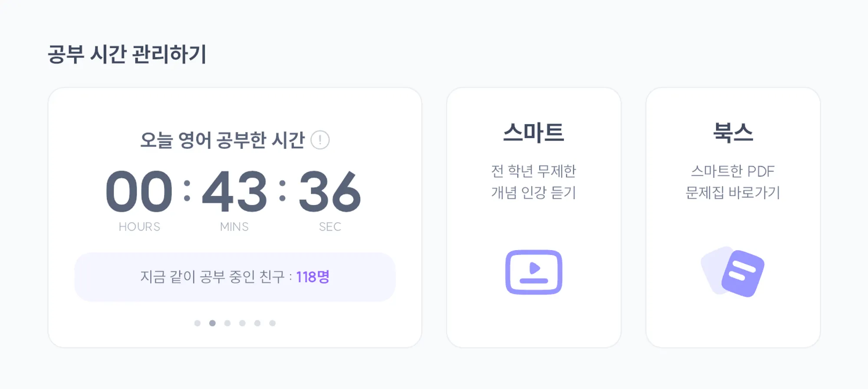Image resolution: width=868 pixels, height=389 pixels.
Task: Open the 북스 card title
Action: 733,132
